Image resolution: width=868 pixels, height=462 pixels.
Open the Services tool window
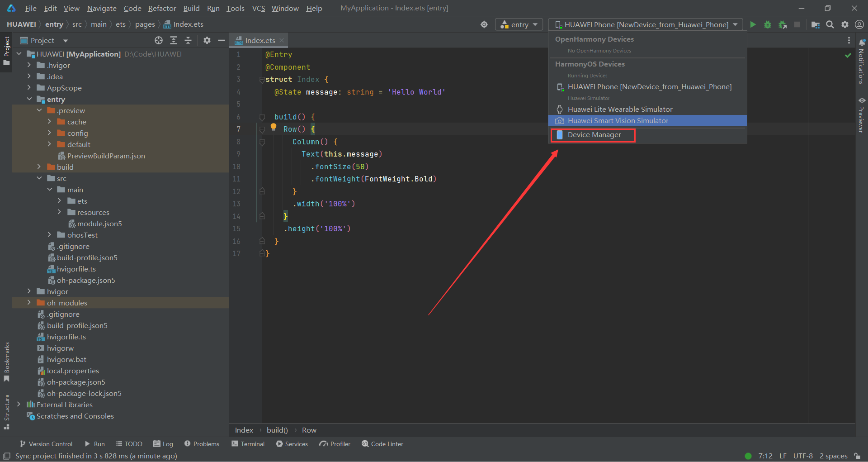292,444
